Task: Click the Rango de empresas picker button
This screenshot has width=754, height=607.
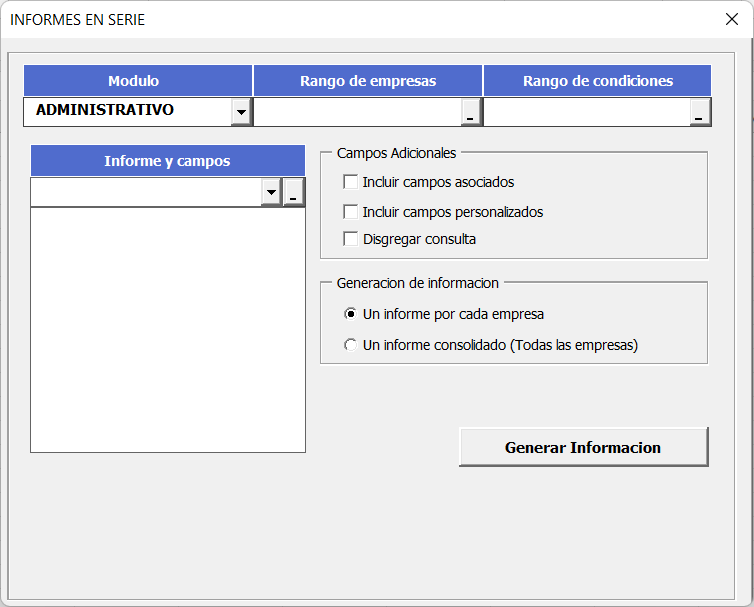Action: coord(470,113)
